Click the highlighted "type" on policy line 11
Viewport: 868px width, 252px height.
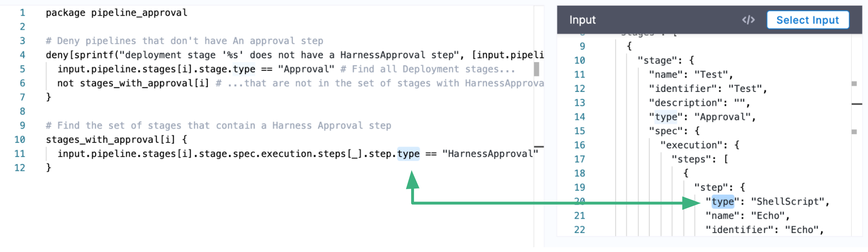[x=408, y=154]
